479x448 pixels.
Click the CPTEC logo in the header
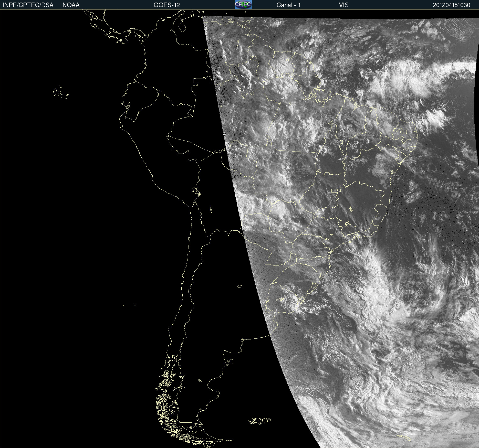pos(243,5)
